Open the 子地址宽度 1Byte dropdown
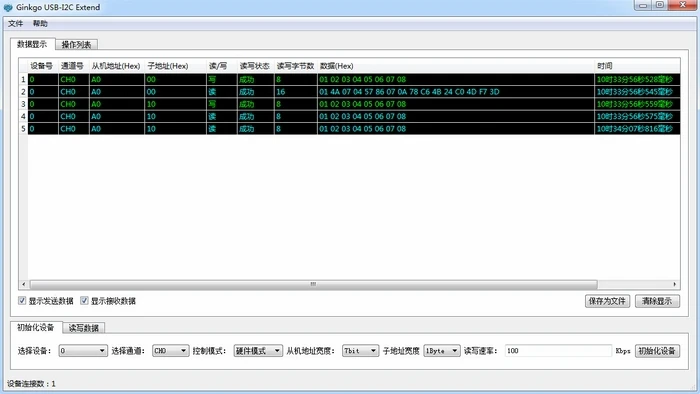700x394 pixels. pos(442,351)
